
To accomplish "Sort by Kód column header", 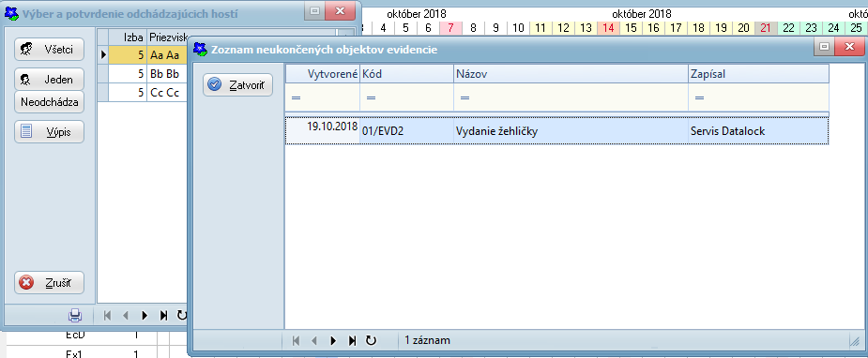I will click(x=406, y=74).
